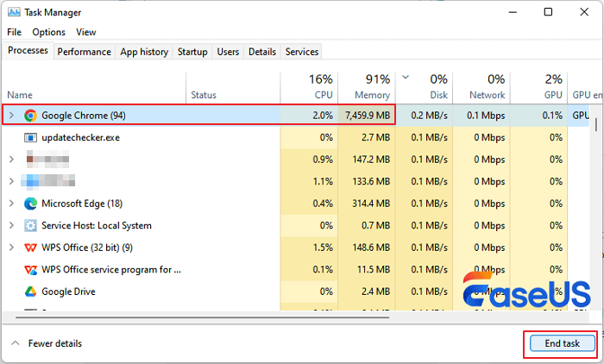Click the 2.7 MB memory cell
604x364 pixels.
click(x=375, y=137)
